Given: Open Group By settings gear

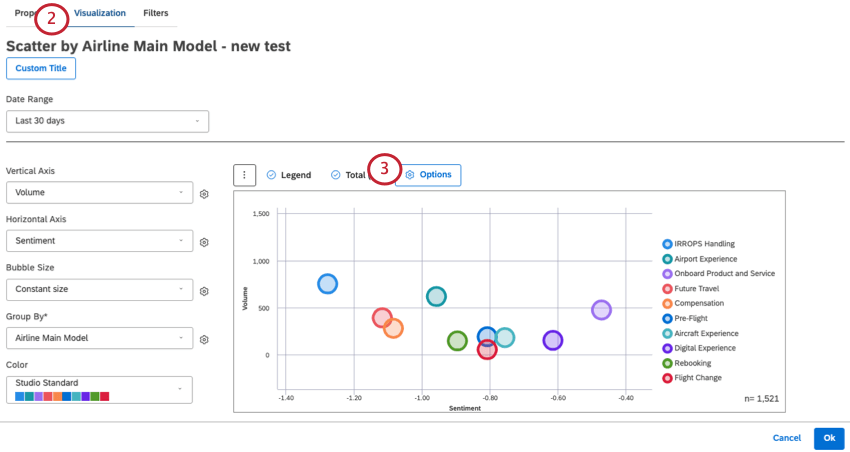Looking at the screenshot, I should point(204,339).
